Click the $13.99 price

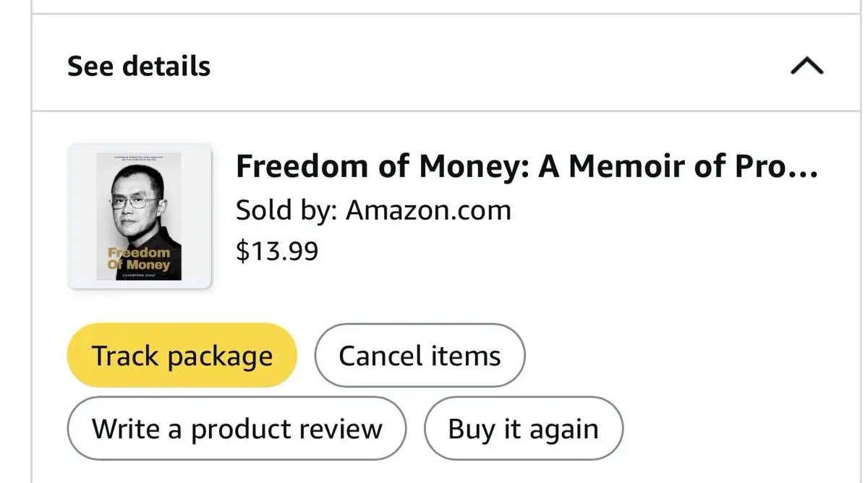pos(277,251)
